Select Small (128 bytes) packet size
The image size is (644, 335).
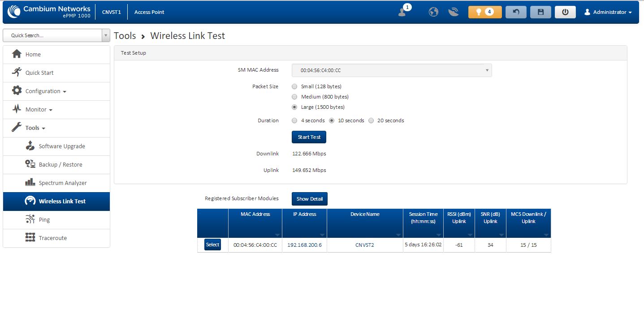(294, 86)
